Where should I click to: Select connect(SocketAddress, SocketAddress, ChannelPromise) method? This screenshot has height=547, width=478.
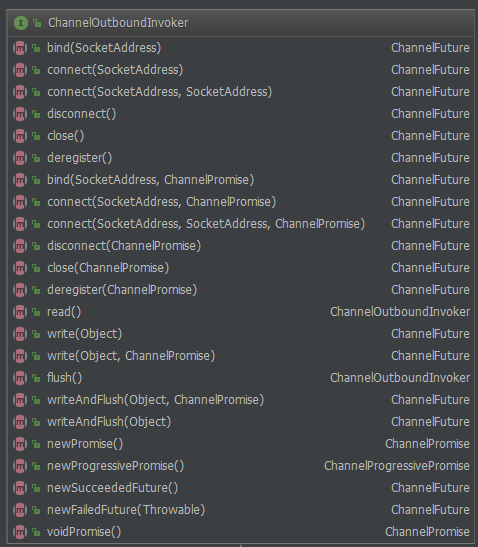tap(206, 224)
